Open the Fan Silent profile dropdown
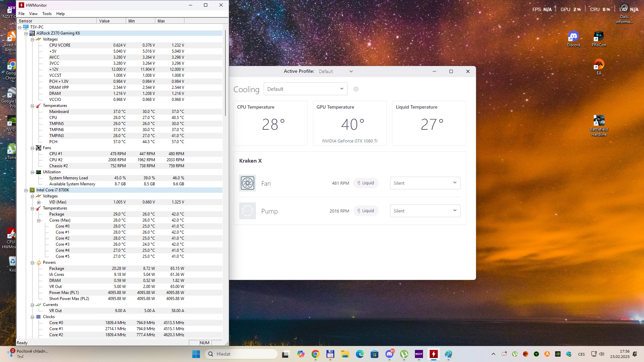Screen dimensions: 644x362 pos(425,183)
